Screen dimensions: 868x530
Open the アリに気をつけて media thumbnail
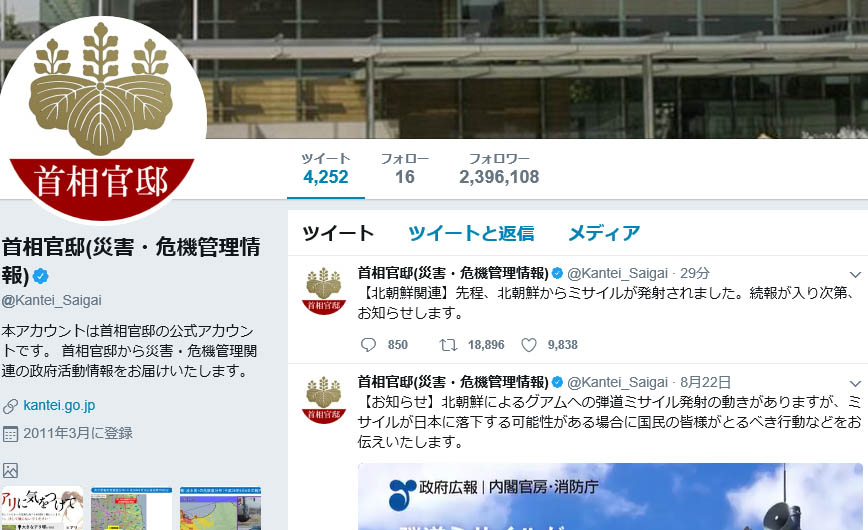coord(42,508)
